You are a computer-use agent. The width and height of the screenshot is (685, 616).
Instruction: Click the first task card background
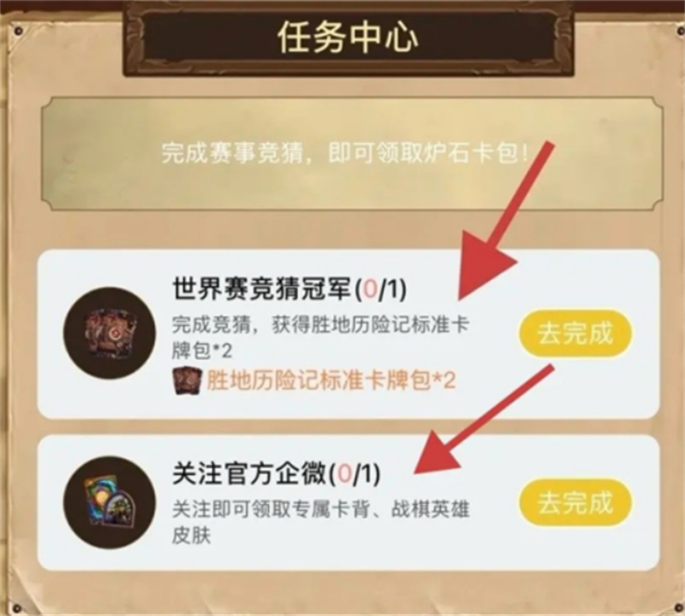coord(348,334)
